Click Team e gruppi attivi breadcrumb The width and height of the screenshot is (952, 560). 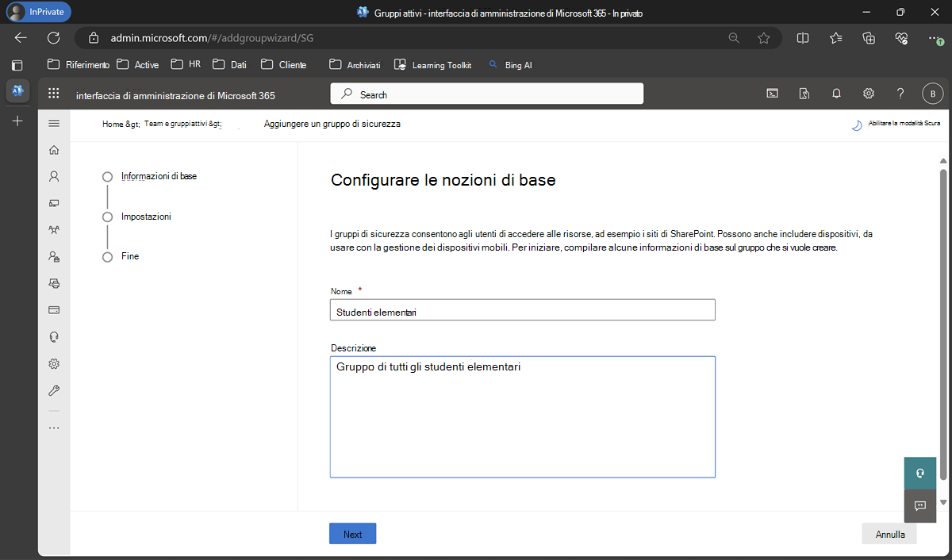click(182, 125)
